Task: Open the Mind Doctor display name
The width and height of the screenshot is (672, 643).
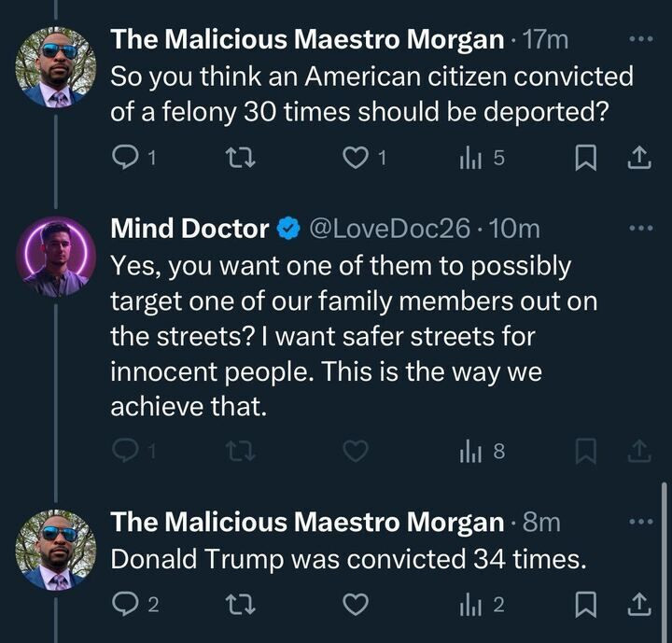Action: click(189, 228)
